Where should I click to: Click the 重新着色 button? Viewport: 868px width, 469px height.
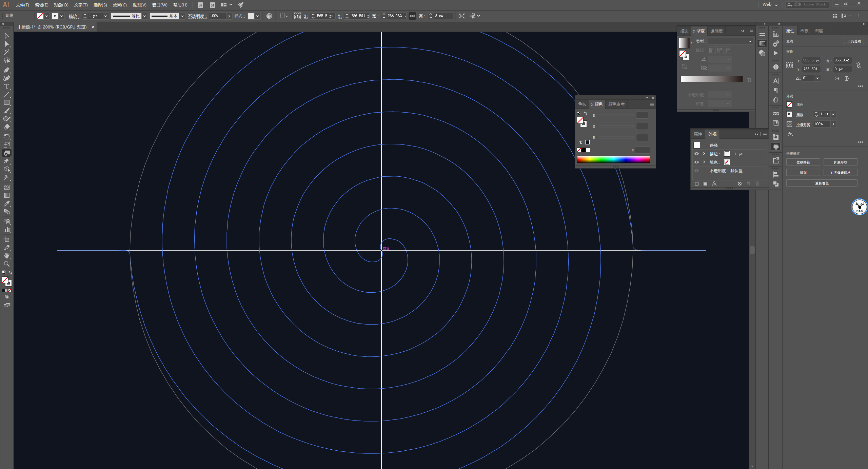[821, 183]
